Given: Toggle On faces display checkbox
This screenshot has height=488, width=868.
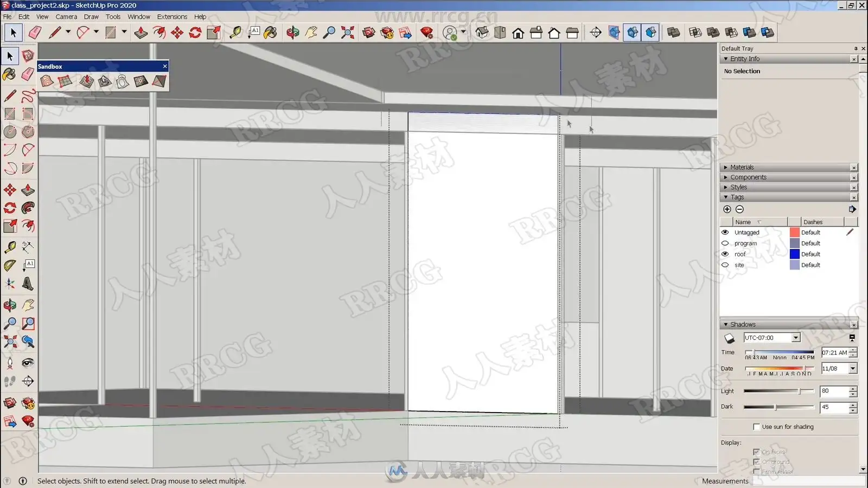Looking at the screenshot, I should point(756,452).
